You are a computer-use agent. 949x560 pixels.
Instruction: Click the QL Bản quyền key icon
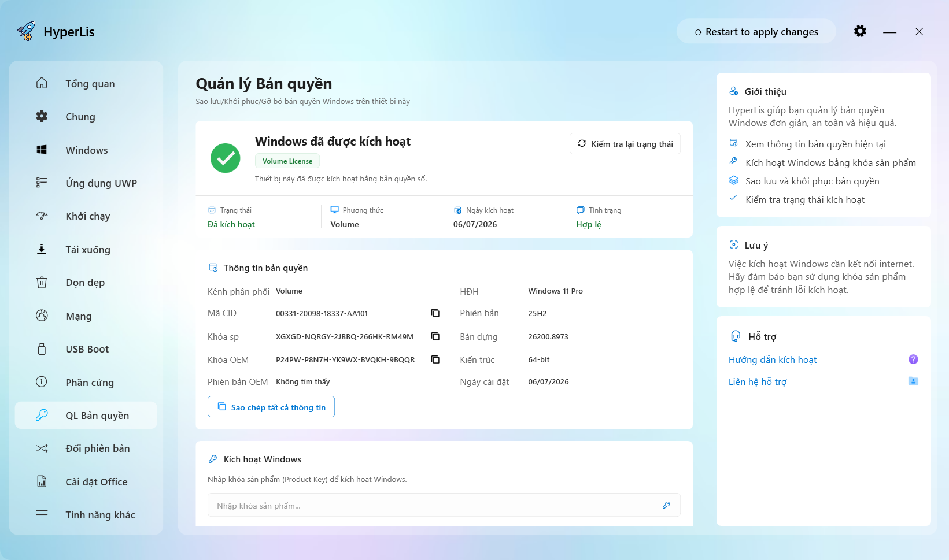pos(42,415)
